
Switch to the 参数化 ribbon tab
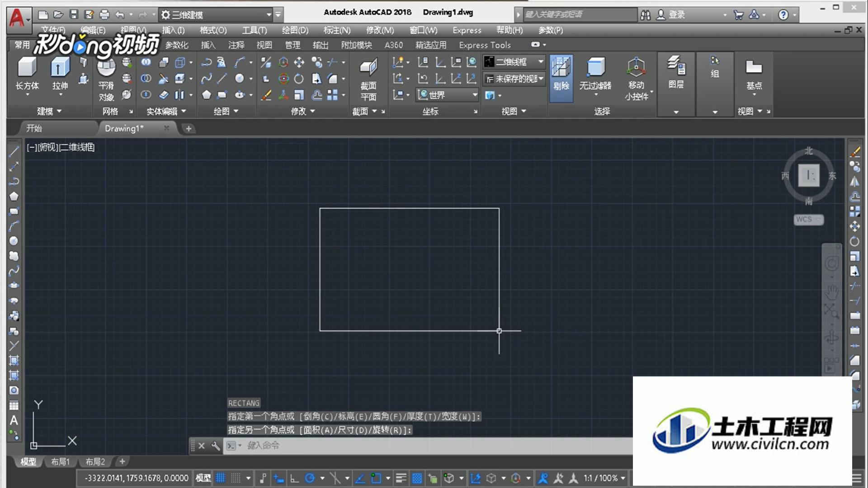pos(177,45)
